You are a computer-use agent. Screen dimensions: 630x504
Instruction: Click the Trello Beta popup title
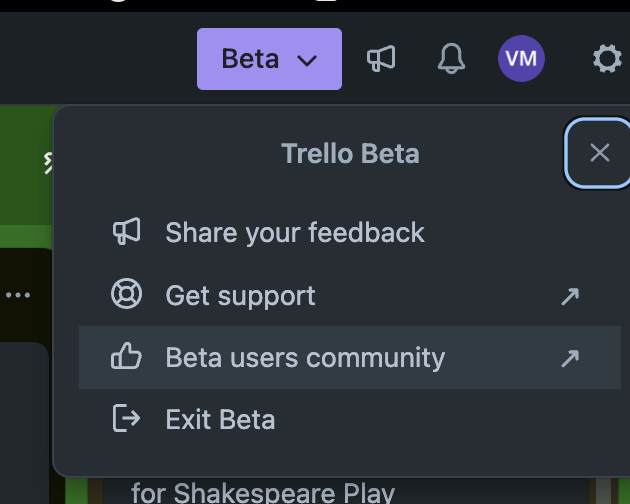(350, 154)
